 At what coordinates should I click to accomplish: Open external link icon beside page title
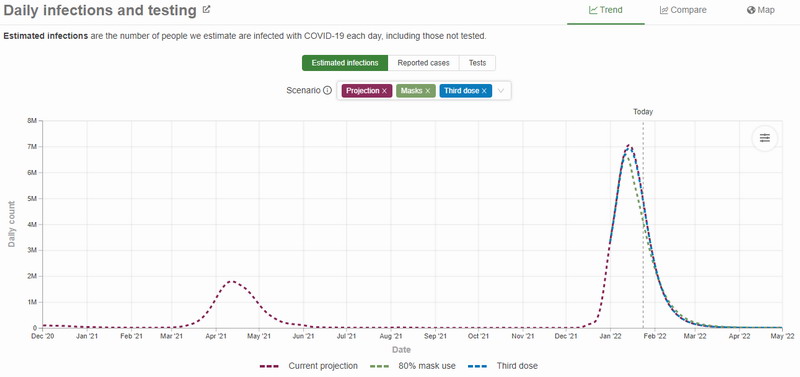click(206, 9)
